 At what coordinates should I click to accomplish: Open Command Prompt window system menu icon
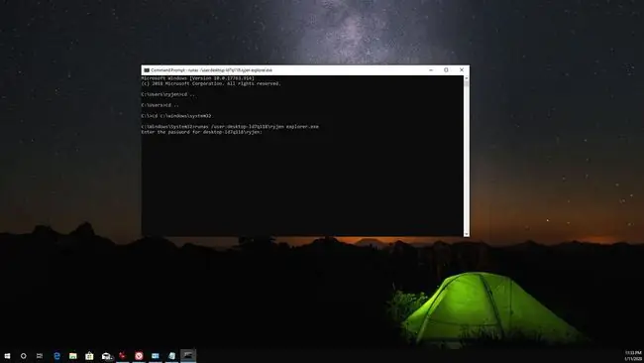coord(147,70)
